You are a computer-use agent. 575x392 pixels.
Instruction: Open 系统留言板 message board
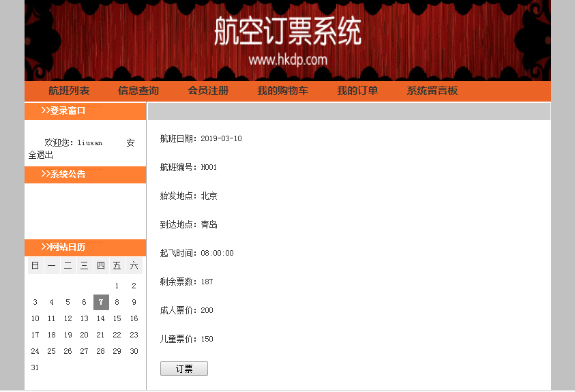[432, 91]
